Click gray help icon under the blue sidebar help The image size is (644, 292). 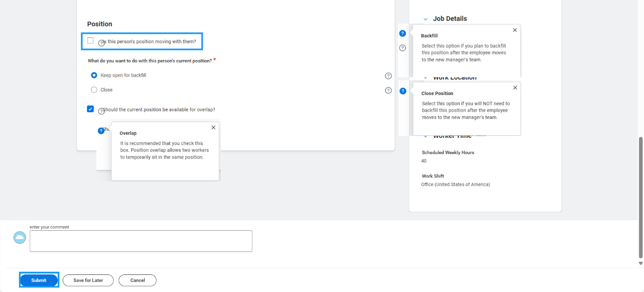click(x=402, y=47)
